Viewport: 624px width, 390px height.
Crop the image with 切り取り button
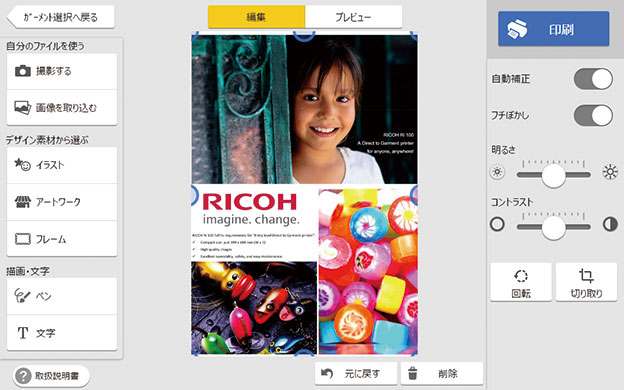click(586, 282)
